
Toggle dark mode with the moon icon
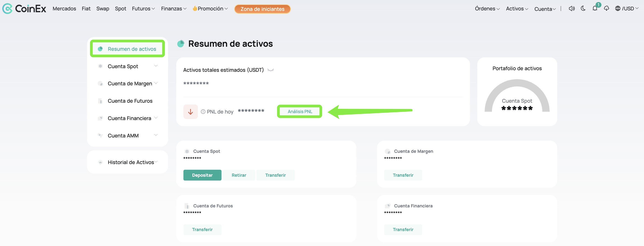[x=583, y=9]
